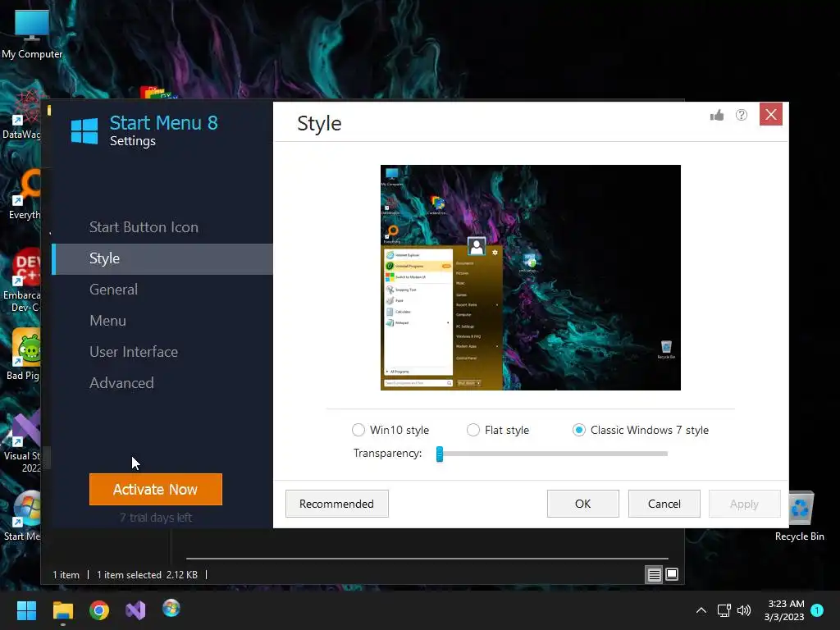Select the Visual Studio 2022 desktop shortcut
Viewport: 840px width, 630px height.
(x=22, y=442)
